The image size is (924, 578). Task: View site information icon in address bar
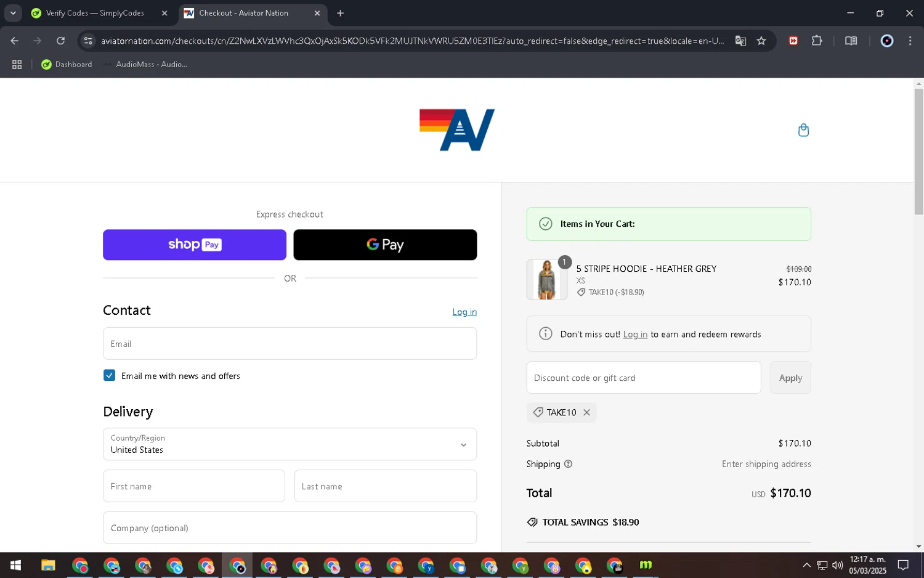pos(88,41)
